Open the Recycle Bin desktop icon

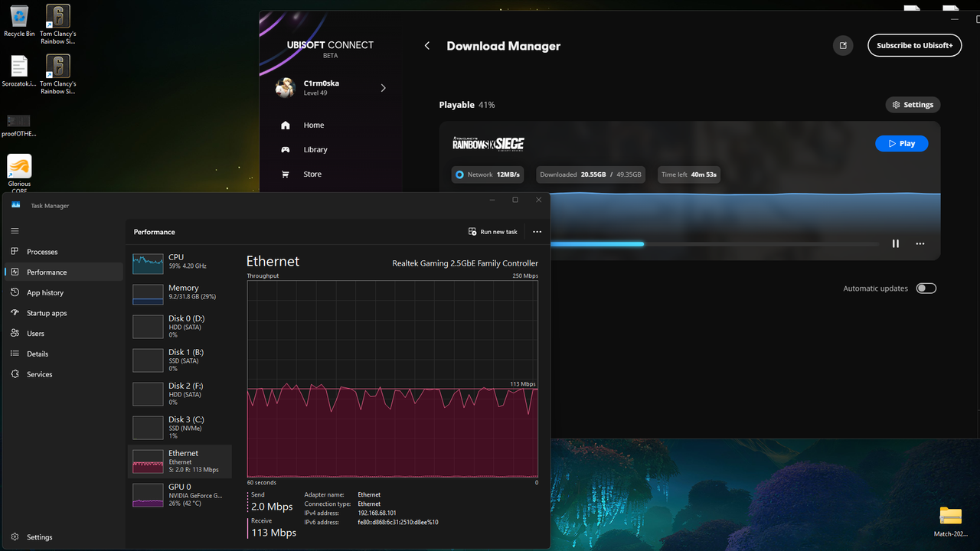point(19,21)
